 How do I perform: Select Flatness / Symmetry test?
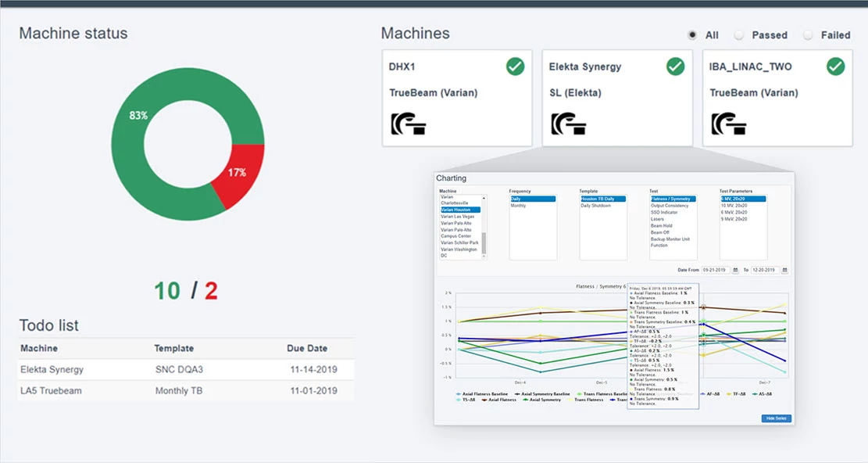(x=673, y=199)
